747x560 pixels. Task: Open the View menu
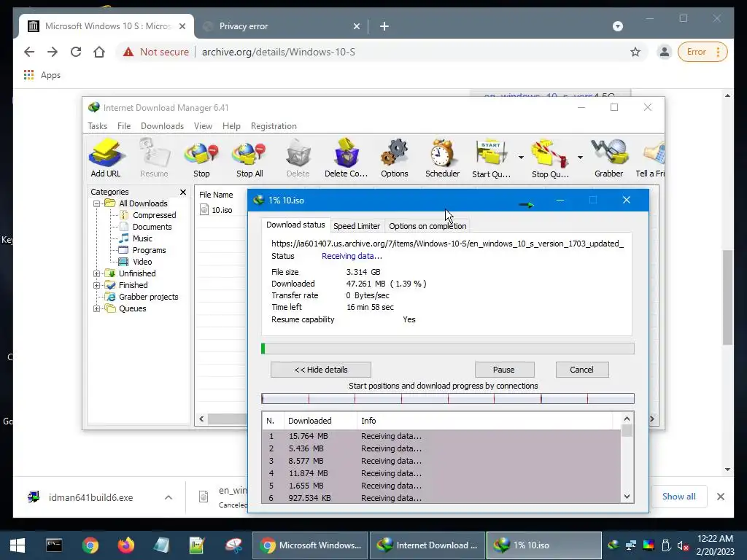(203, 126)
